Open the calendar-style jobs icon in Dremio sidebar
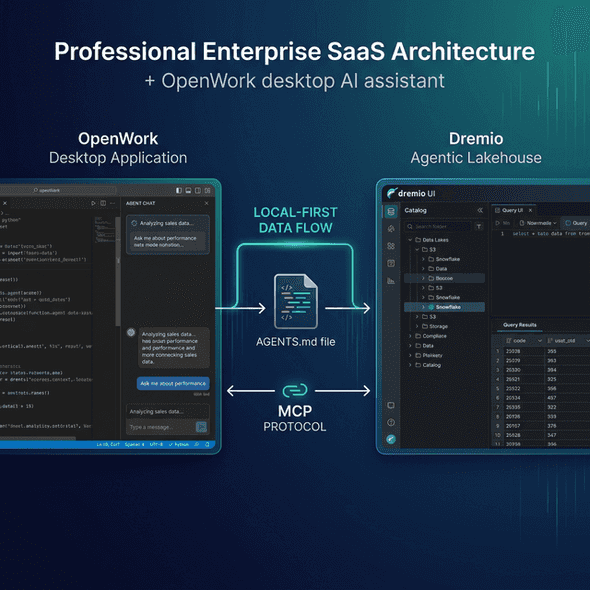Image resolution: width=590 pixels, height=590 pixels. [391, 263]
